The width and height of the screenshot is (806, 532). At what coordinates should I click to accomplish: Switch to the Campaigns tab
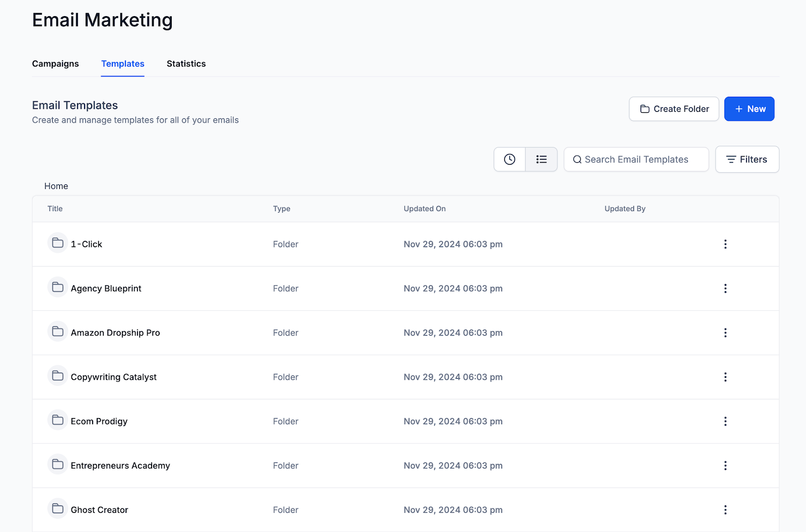coord(55,63)
